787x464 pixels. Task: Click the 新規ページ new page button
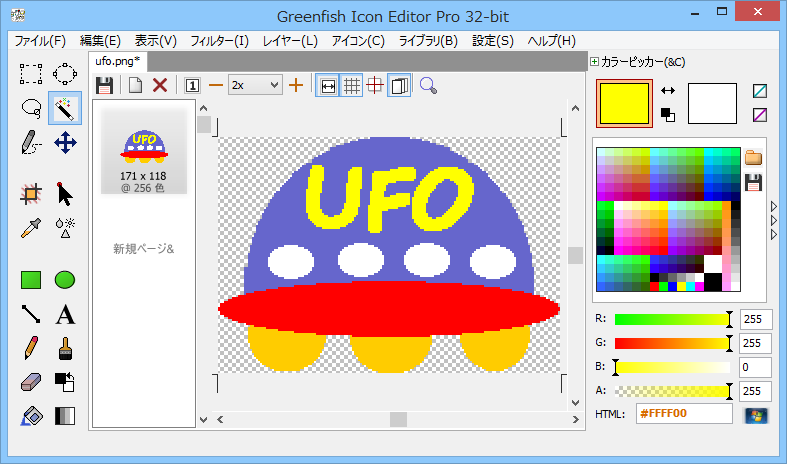143,248
